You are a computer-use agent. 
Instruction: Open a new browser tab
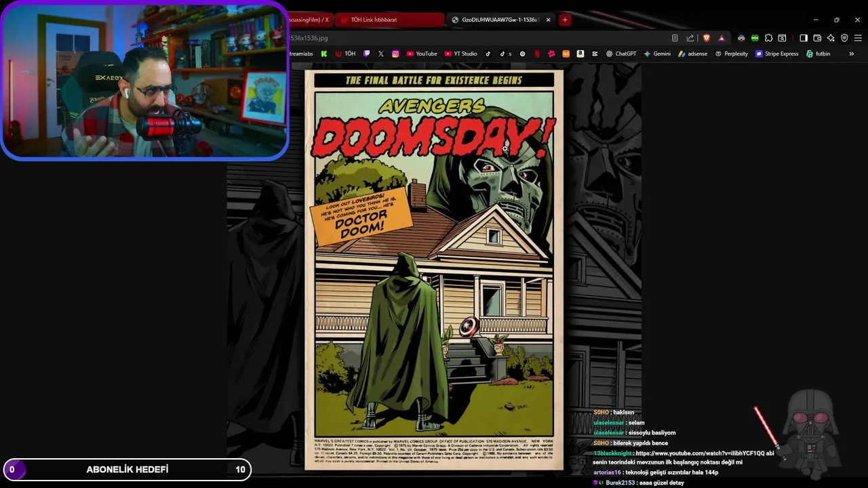click(565, 20)
